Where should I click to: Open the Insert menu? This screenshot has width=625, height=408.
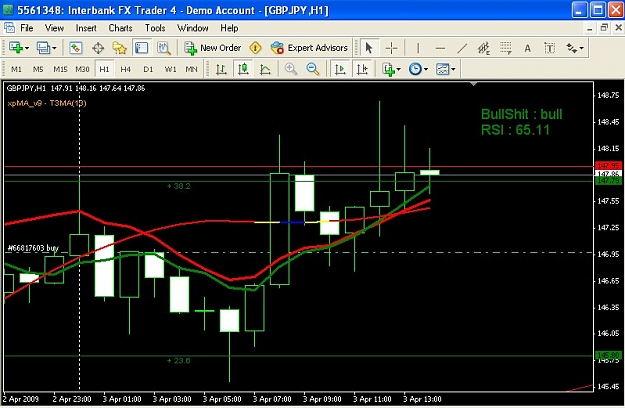pos(86,28)
